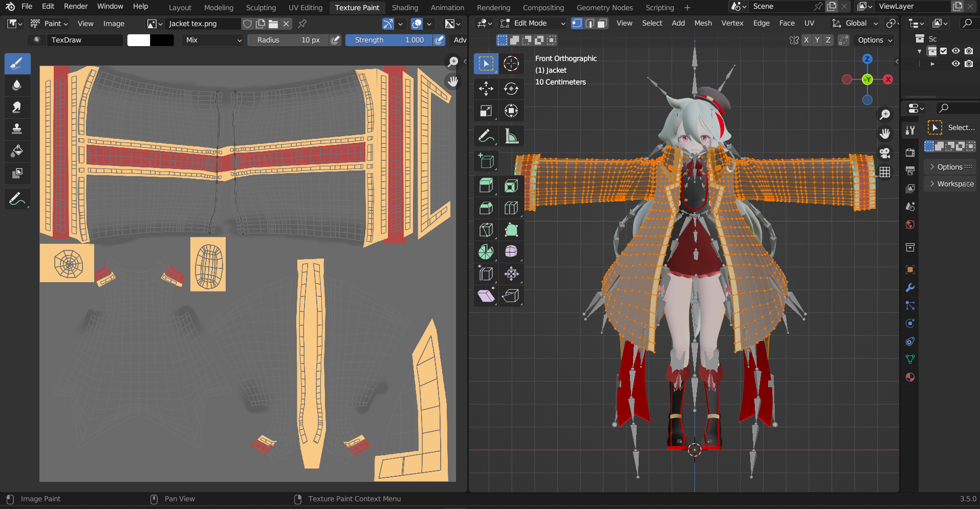Viewport: 980px width, 509px height.
Task: Select the Knife tool
Action: point(486,230)
